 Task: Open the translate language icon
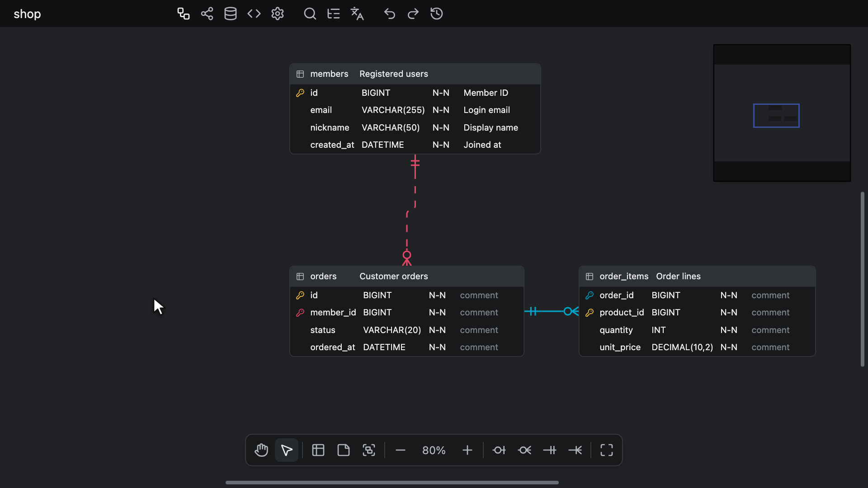coord(357,14)
